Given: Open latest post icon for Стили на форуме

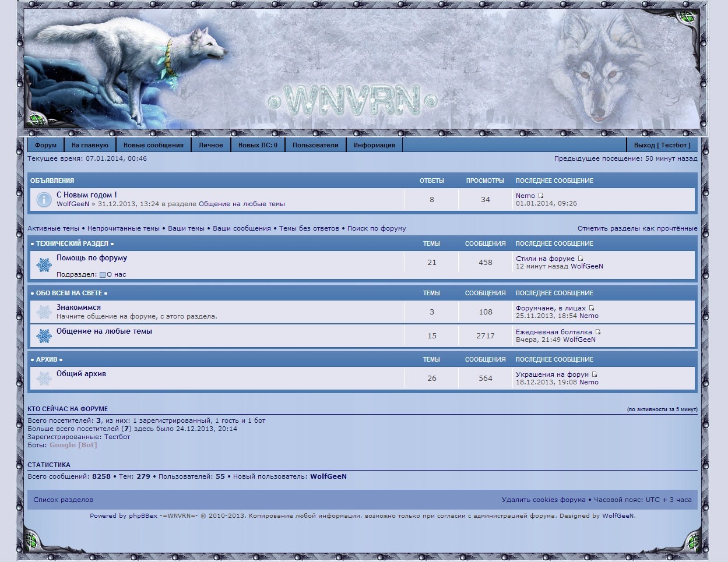Looking at the screenshot, I should (x=581, y=259).
